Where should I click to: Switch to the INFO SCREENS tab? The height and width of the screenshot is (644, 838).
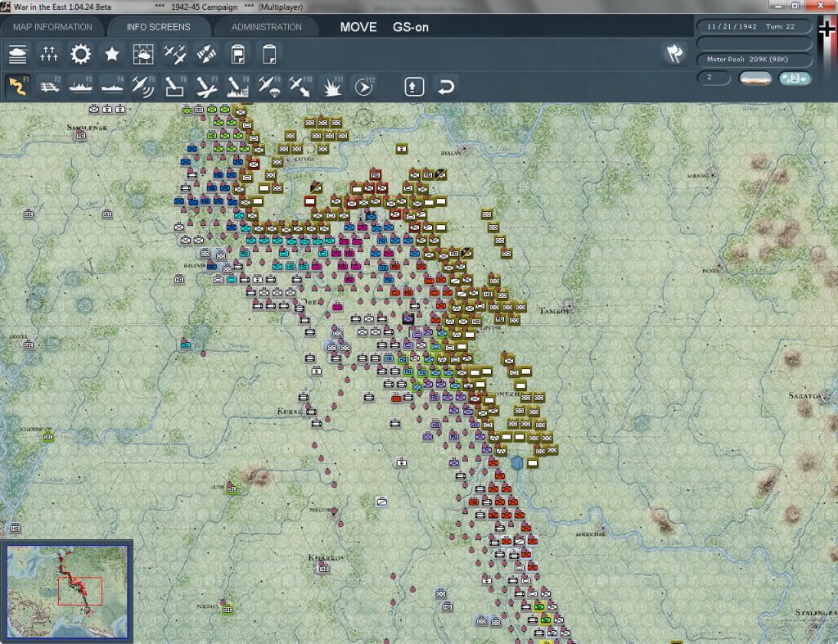pyautogui.click(x=158, y=27)
